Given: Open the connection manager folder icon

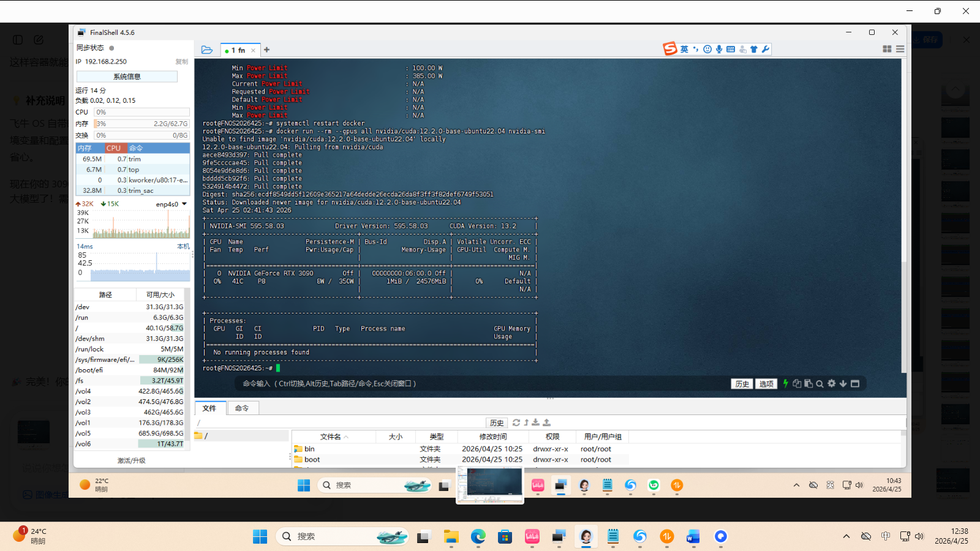Looking at the screenshot, I should 207,50.
